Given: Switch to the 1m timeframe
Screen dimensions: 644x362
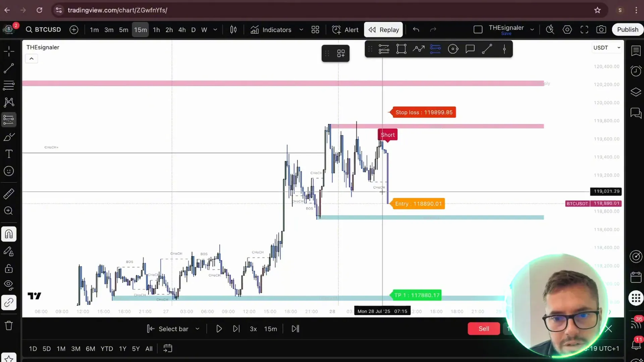Looking at the screenshot, I should [x=94, y=30].
